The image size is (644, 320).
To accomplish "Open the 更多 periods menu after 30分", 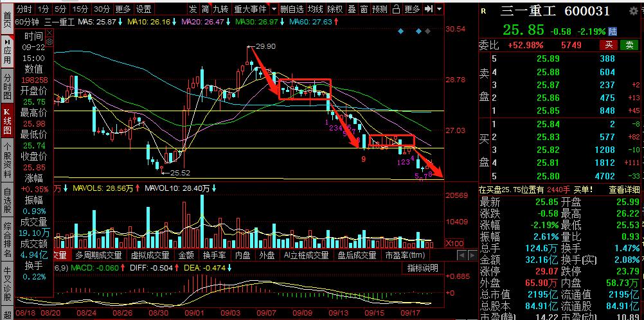I will tap(123, 8).
